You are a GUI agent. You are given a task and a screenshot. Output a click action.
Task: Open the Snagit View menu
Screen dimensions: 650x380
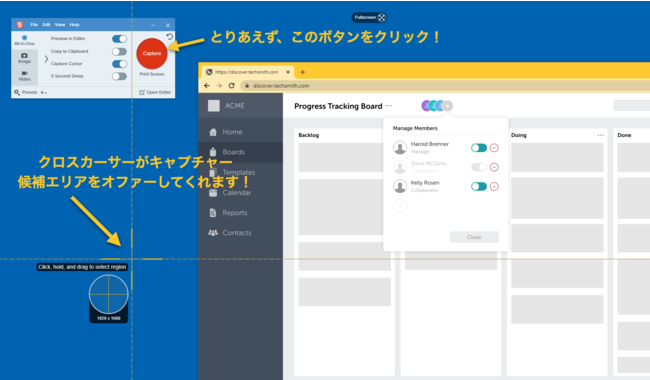coord(60,25)
